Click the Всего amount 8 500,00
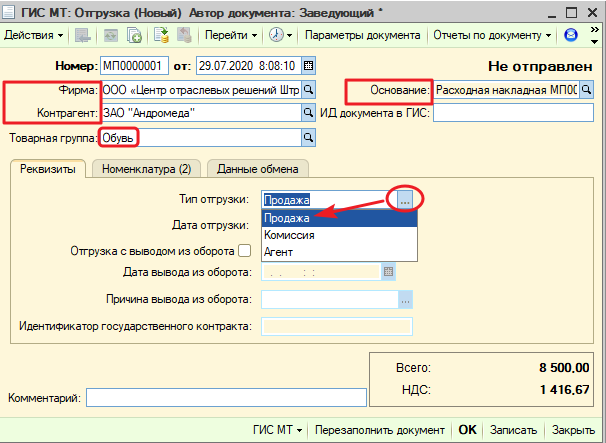 [564, 368]
